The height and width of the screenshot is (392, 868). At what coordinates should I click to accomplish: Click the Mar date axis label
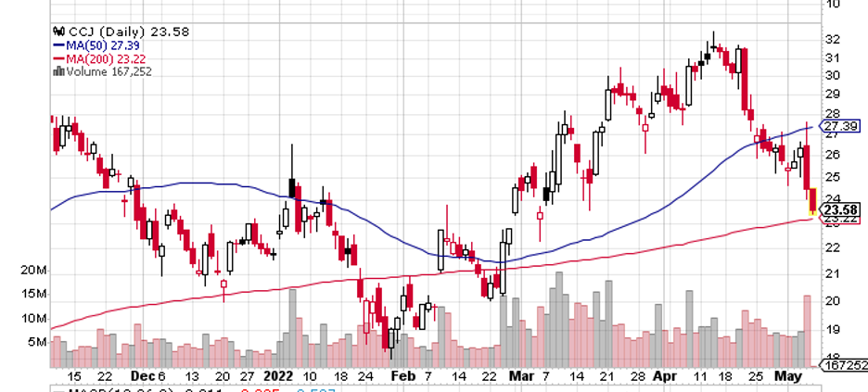point(522,376)
